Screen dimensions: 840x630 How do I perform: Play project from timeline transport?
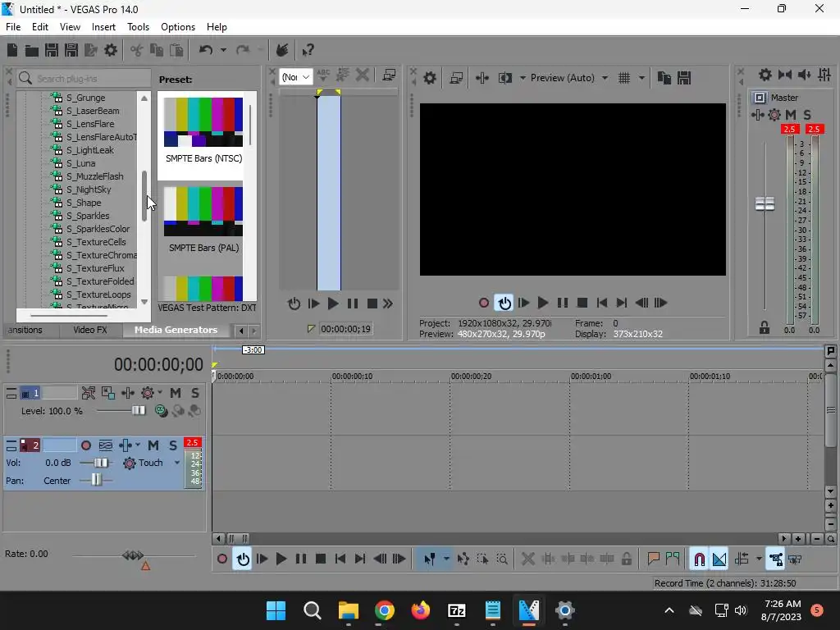tap(281, 559)
